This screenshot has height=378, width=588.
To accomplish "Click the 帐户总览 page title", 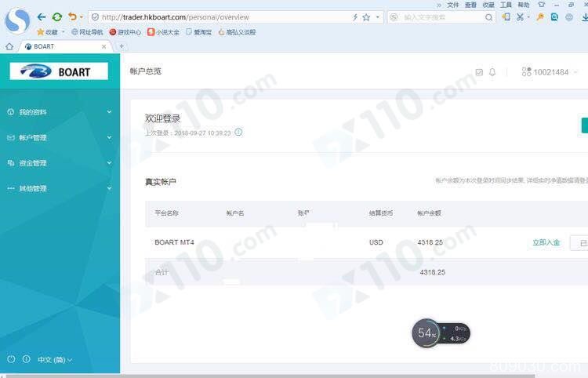I will [x=146, y=71].
